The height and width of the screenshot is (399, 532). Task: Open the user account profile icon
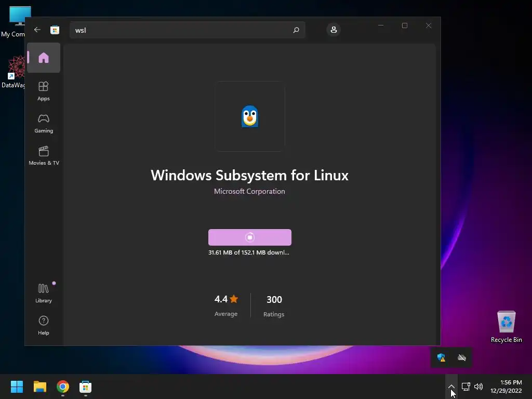pyautogui.click(x=334, y=30)
